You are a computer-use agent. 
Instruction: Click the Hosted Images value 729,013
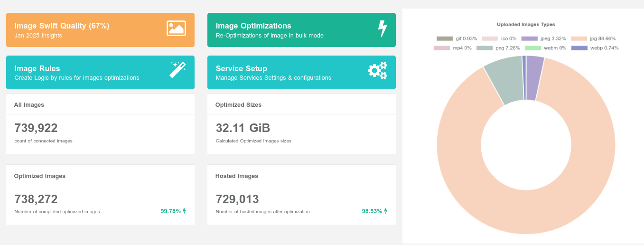(237, 199)
